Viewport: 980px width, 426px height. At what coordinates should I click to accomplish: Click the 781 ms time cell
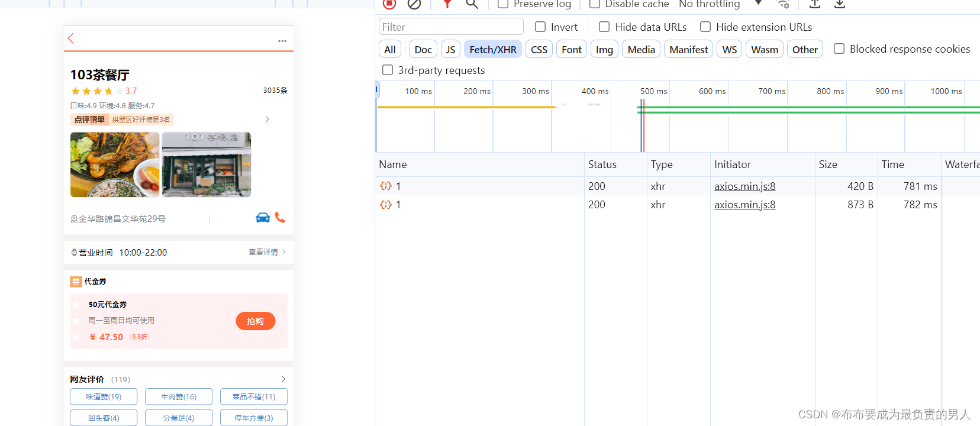(910, 186)
